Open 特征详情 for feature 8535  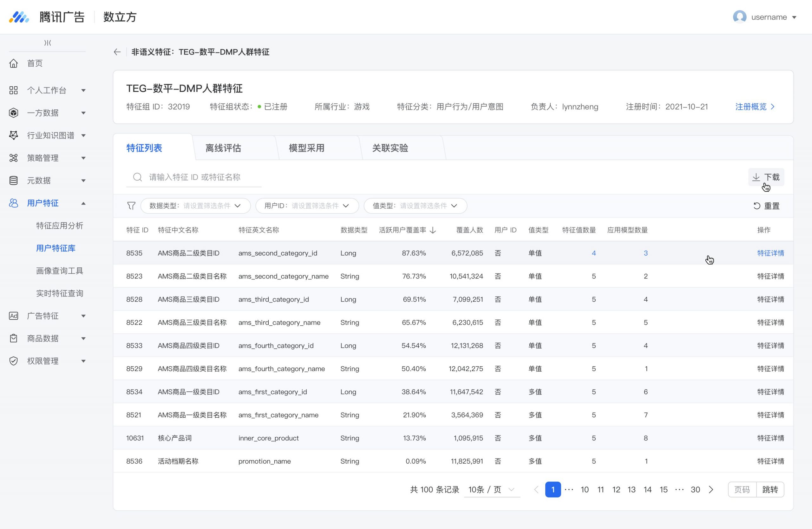click(770, 253)
